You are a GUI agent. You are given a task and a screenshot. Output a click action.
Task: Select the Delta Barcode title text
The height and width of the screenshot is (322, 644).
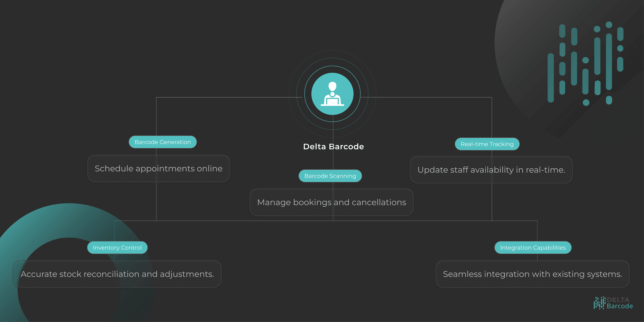point(333,147)
